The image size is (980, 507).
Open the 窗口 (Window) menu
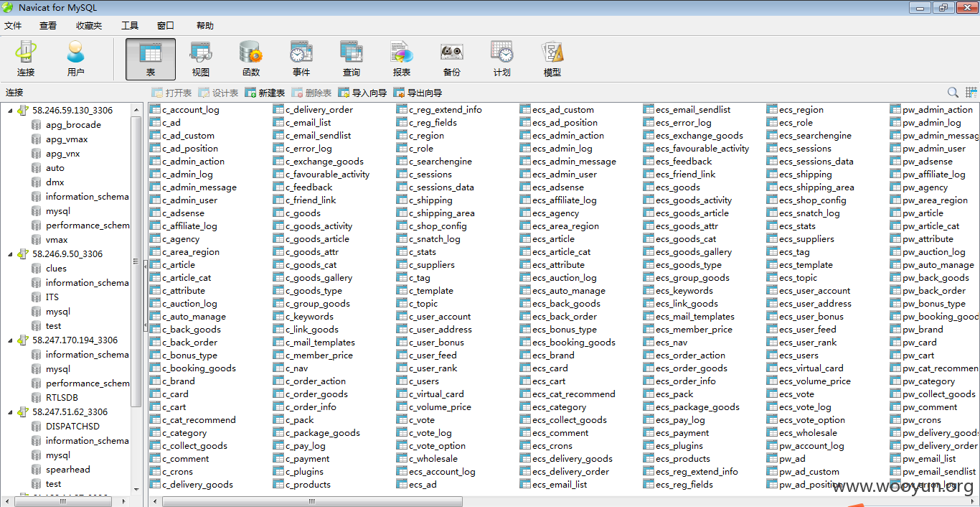[166, 26]
